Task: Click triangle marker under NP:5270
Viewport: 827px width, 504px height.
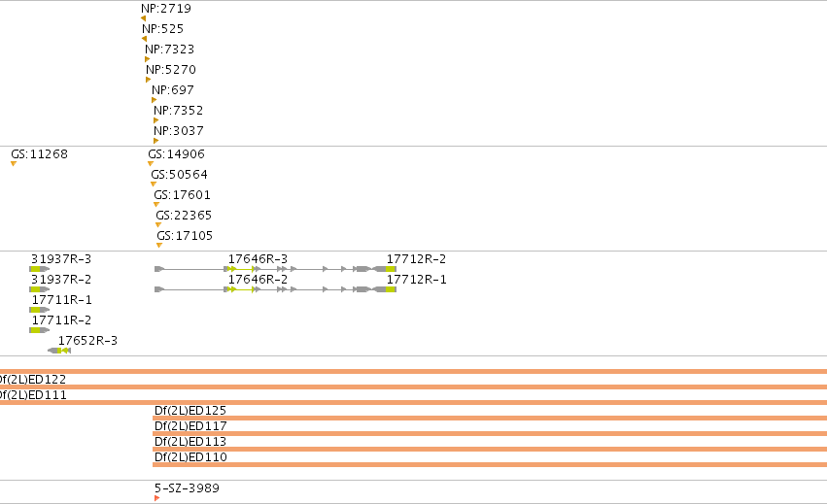Action: [149, 80]
